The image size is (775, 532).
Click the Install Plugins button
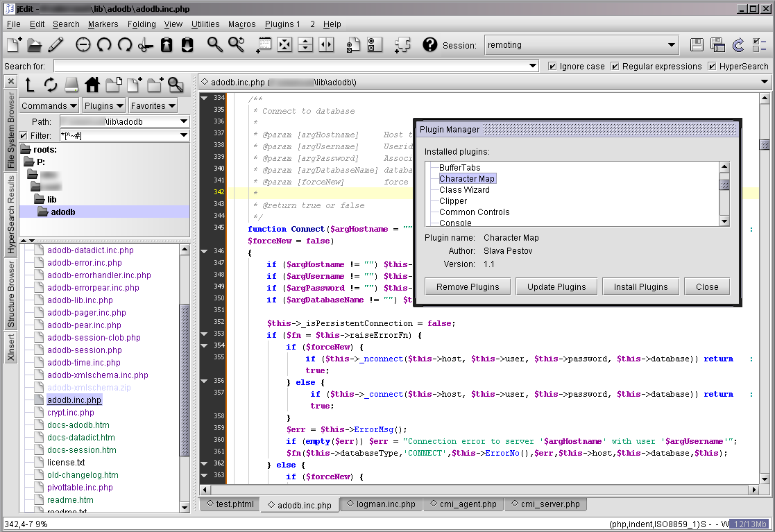(x=640, y=287)
